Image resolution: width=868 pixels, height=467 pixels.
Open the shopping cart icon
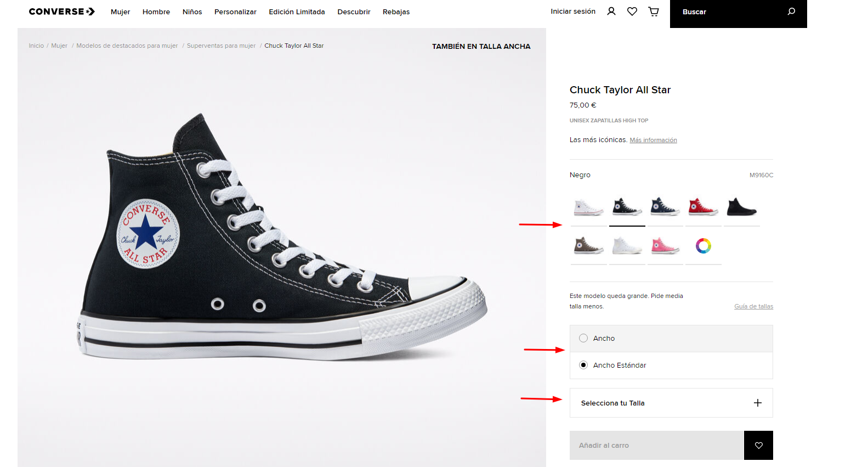coord(654,12)
